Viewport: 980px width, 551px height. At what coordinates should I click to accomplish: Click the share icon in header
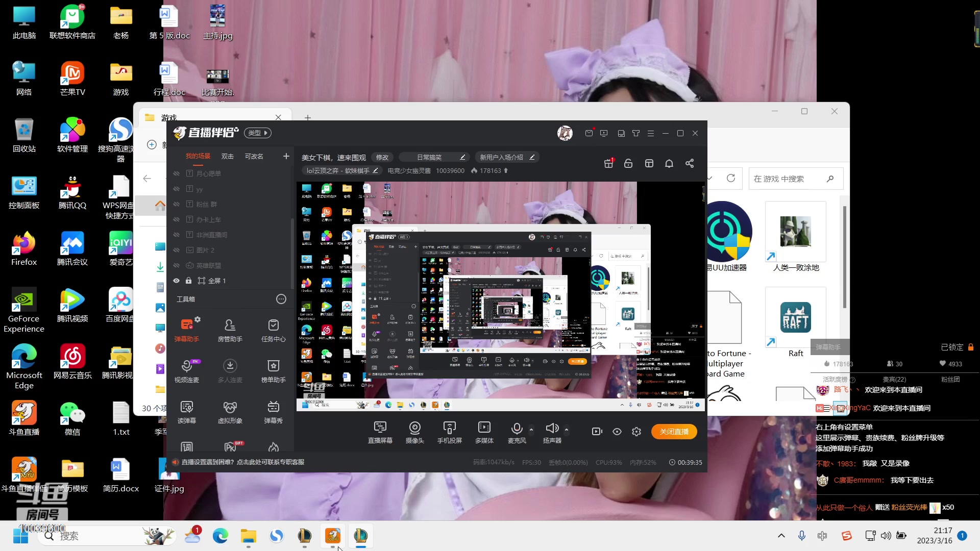point(690,163)
